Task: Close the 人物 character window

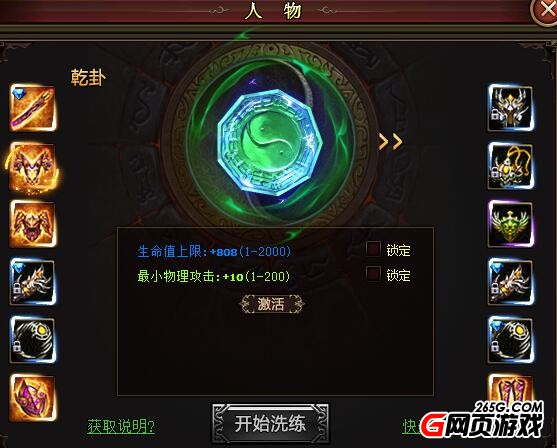Action: [545, 11]
